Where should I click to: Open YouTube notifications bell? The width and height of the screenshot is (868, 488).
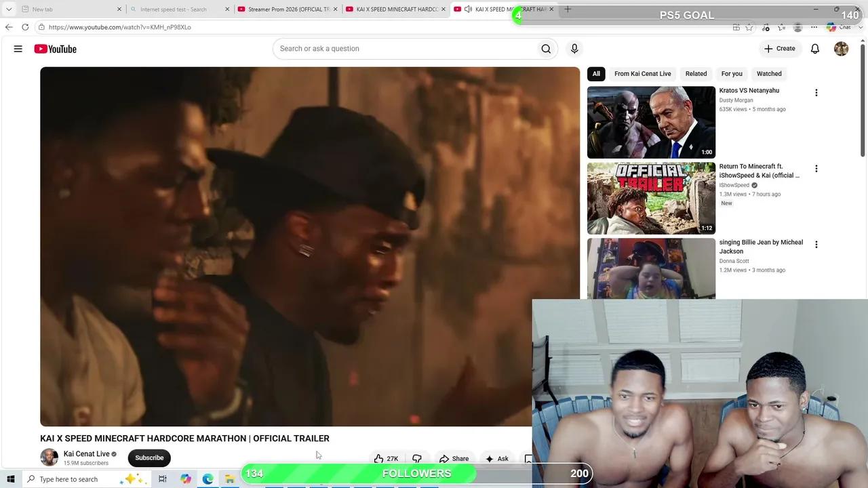(x=815, y=49)
